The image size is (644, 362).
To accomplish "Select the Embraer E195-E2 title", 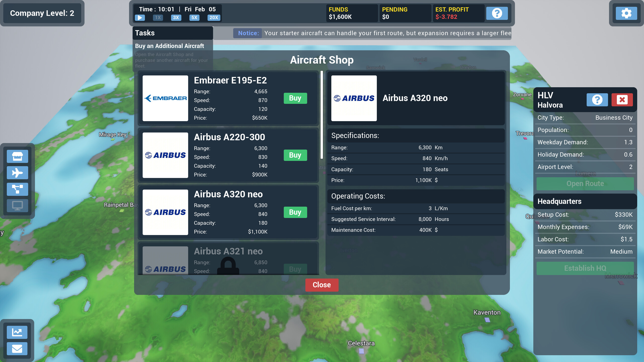I will point(230,80).
